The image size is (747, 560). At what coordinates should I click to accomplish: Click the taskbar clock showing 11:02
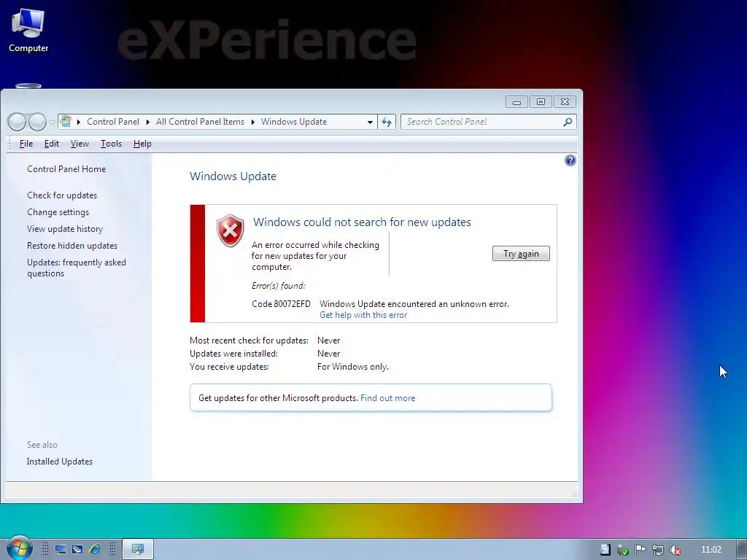point(711,550)
